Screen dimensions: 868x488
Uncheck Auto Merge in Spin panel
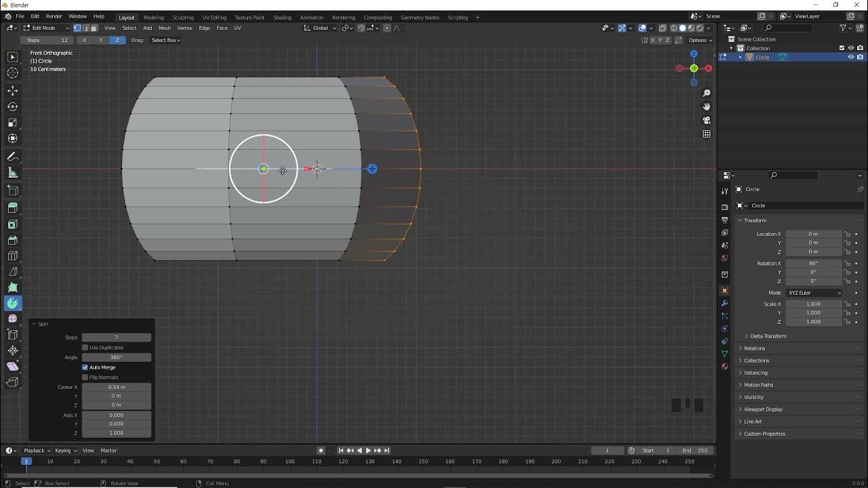pyautogui.click(x=85, y=367)
